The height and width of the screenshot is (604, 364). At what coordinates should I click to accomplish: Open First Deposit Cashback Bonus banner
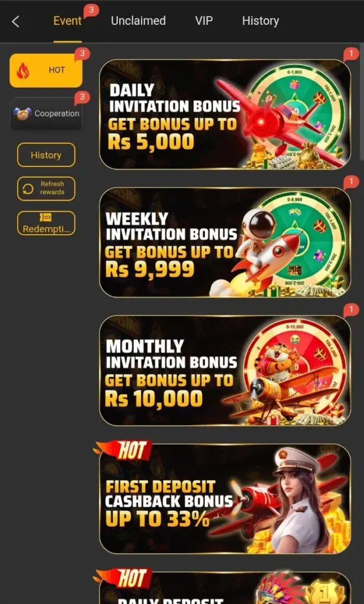pos(225,499)
